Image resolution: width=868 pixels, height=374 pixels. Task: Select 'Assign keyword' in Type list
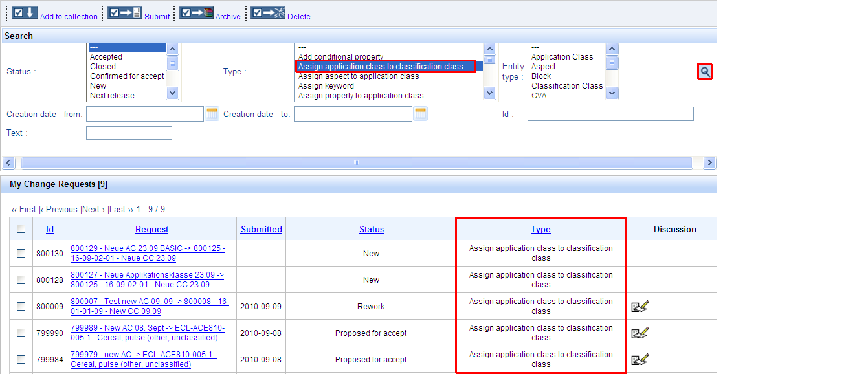(326, 86)
